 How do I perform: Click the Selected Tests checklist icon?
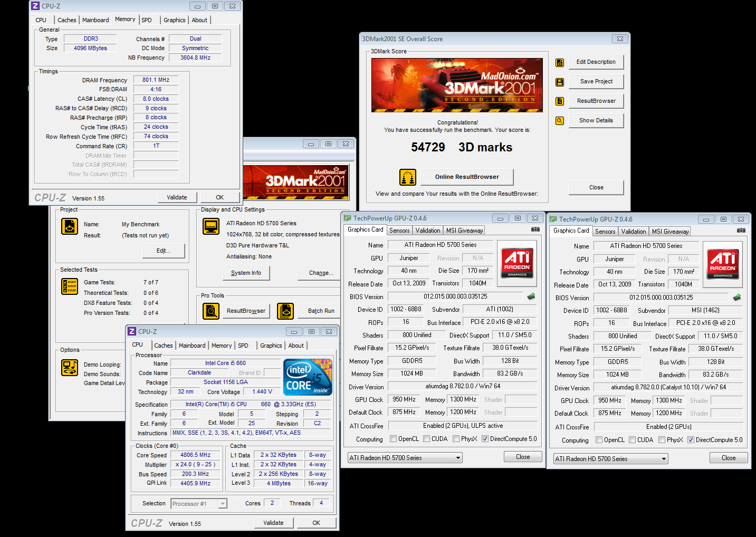[x=70, y=286]
